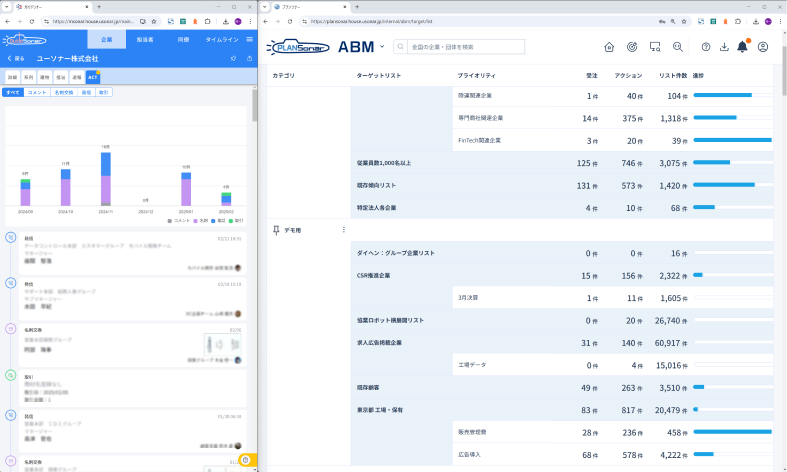The height and width of the screenshot is (472, 787).
Task: Click the 既存傾向リスト progress bar
Action: pos(732,185)
